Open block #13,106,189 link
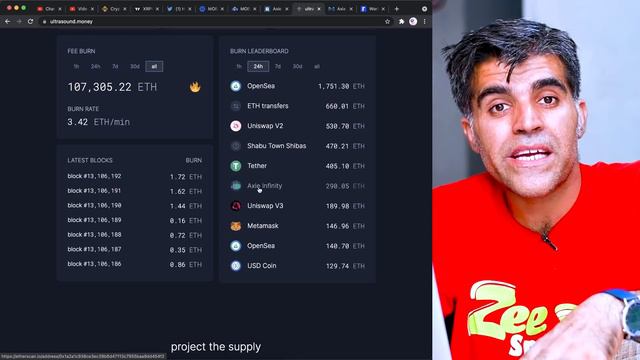This screenshot has height=360, width=640. coord(94,220)
